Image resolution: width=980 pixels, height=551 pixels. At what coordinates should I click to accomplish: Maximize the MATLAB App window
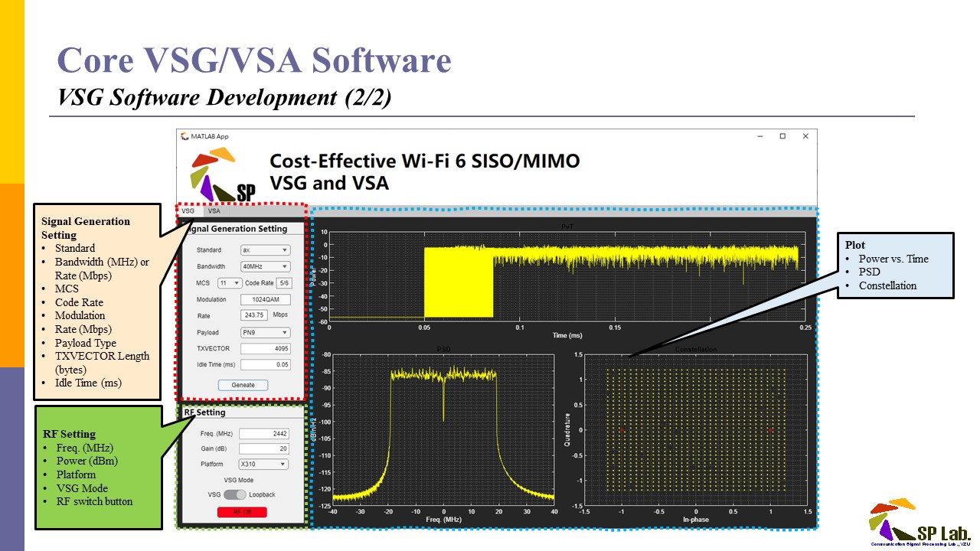(x=782, y=136)
